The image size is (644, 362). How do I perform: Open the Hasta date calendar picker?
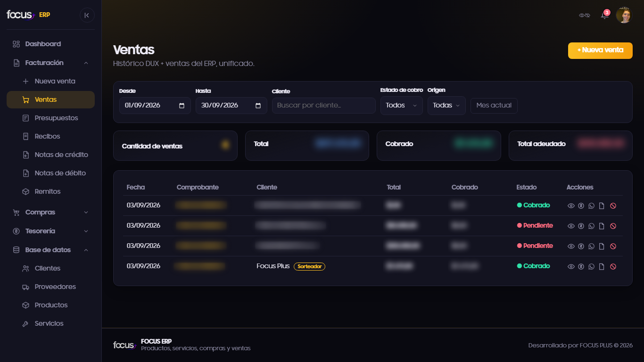coord(258,106)
